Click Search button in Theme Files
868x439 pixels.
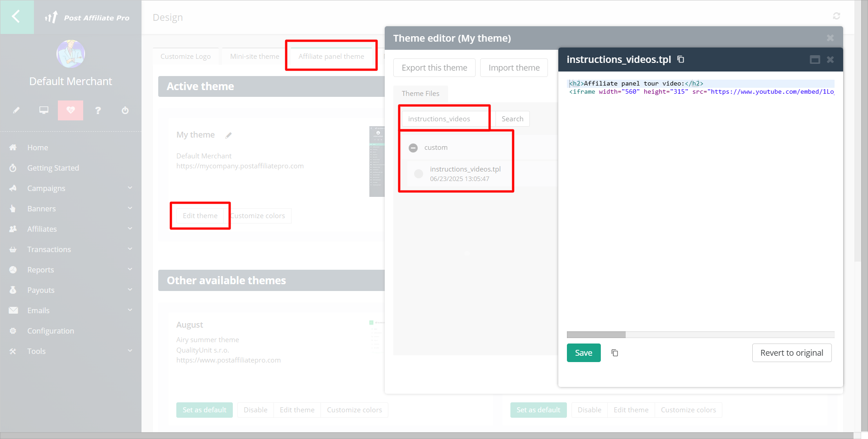click(x=512, y=119)
